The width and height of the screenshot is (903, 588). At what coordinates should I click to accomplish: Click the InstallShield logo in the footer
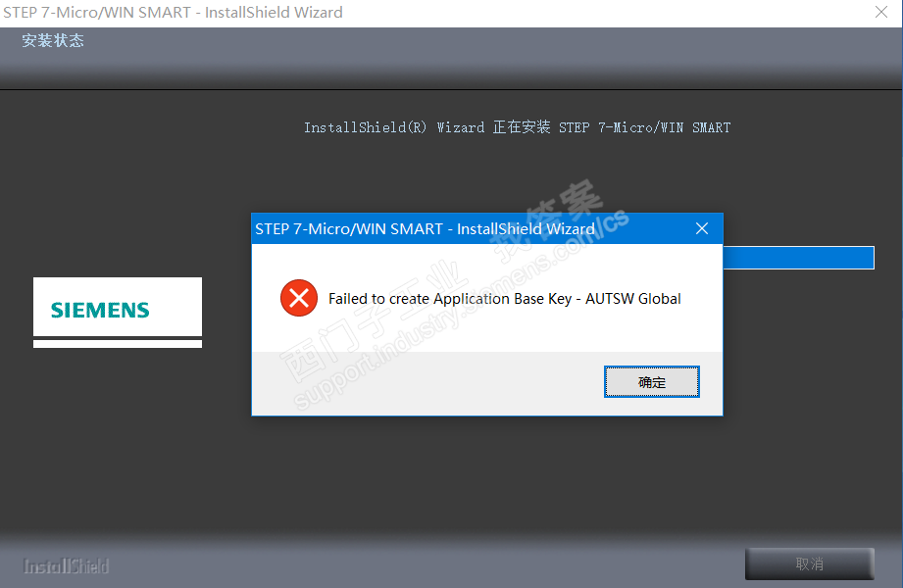(66, 566)
